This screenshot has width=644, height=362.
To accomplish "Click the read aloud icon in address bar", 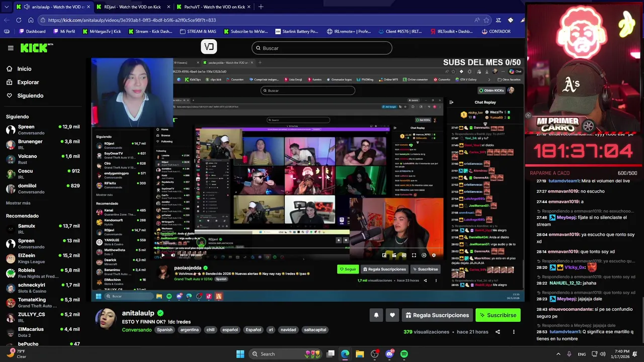I will (x=476, y=20).
